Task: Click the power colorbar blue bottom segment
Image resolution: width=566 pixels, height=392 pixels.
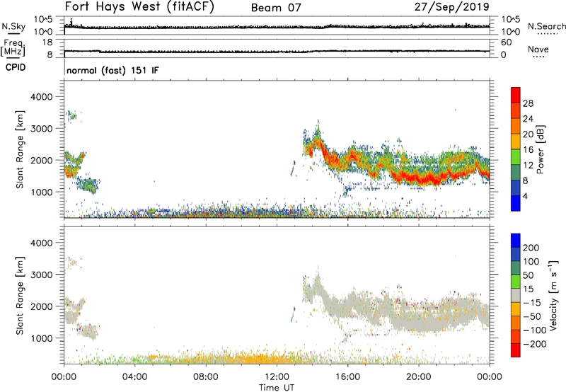Action: [516, 203]
